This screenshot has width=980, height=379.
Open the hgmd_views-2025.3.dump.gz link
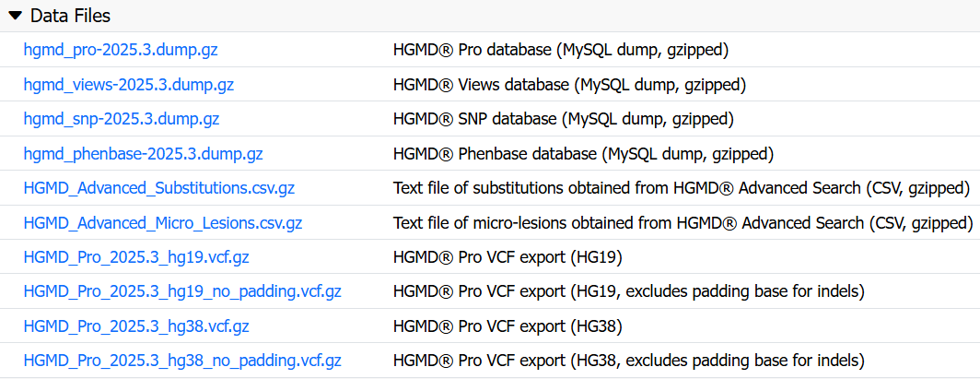click(129, 85)
